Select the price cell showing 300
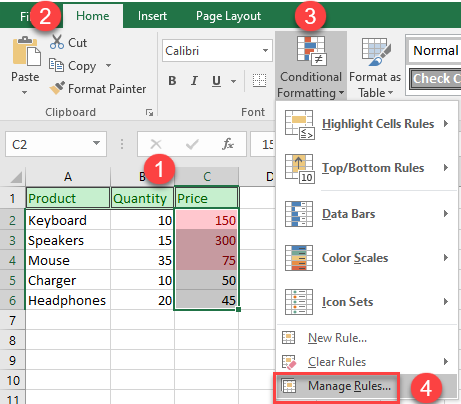Image resolution: width=461 pixels, height=404 pixels. (207, 240)
